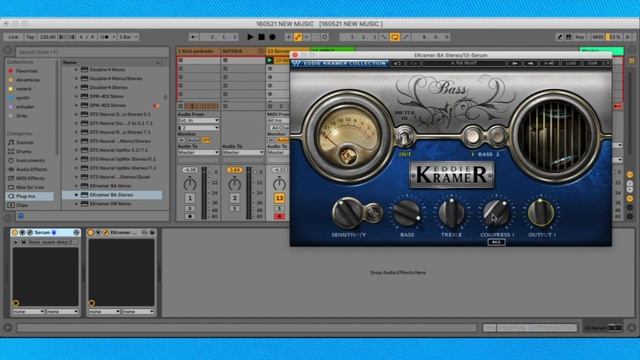Click Waves undo arrow in plug-in toolbar

point(397,63)
